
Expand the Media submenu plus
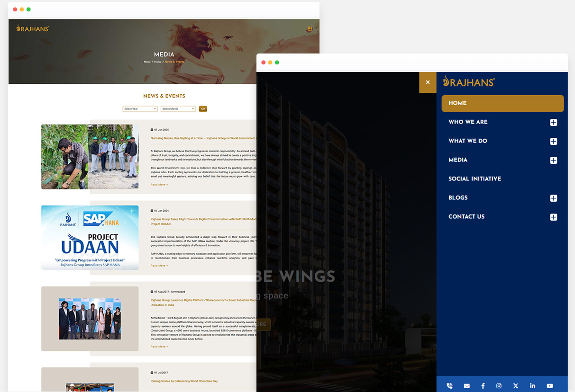tap(553, 160)
